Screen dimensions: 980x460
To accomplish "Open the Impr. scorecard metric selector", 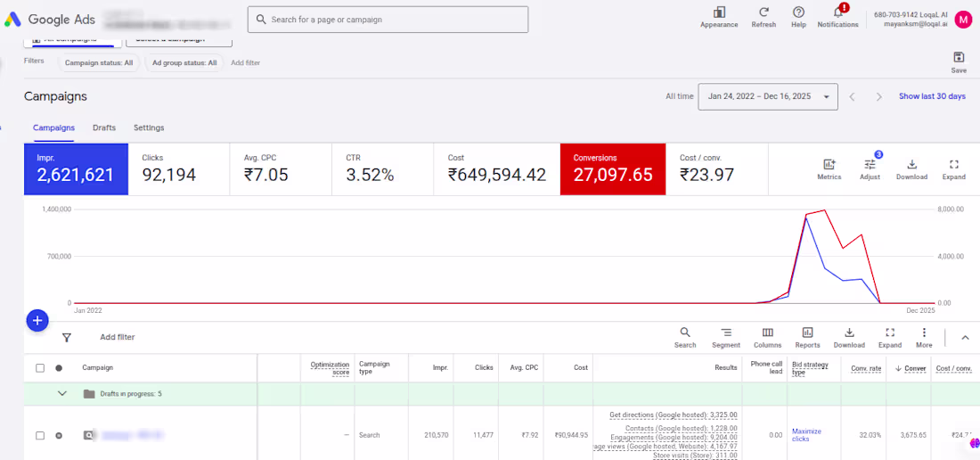I will (x=76, y=168).
